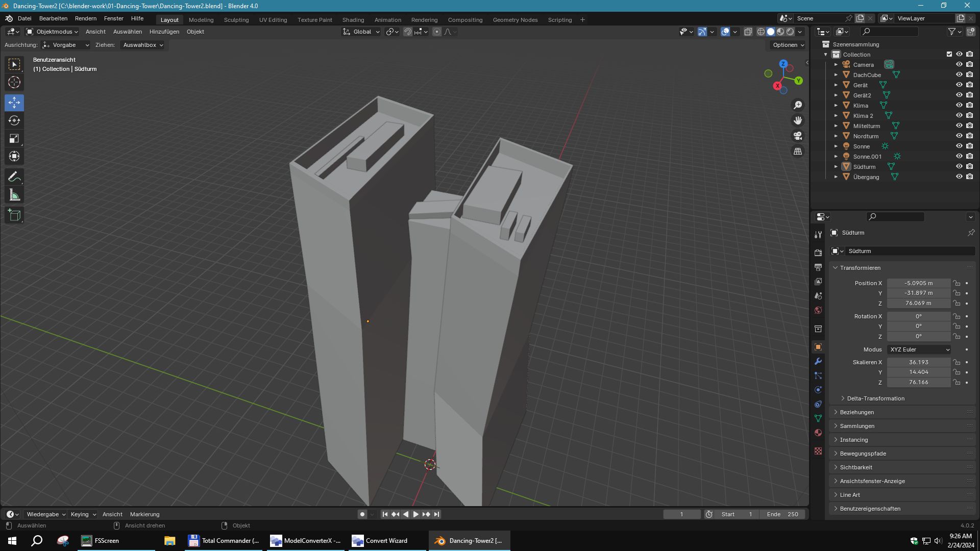Open the XYZ Euler rotation mode dropdown

919,349
